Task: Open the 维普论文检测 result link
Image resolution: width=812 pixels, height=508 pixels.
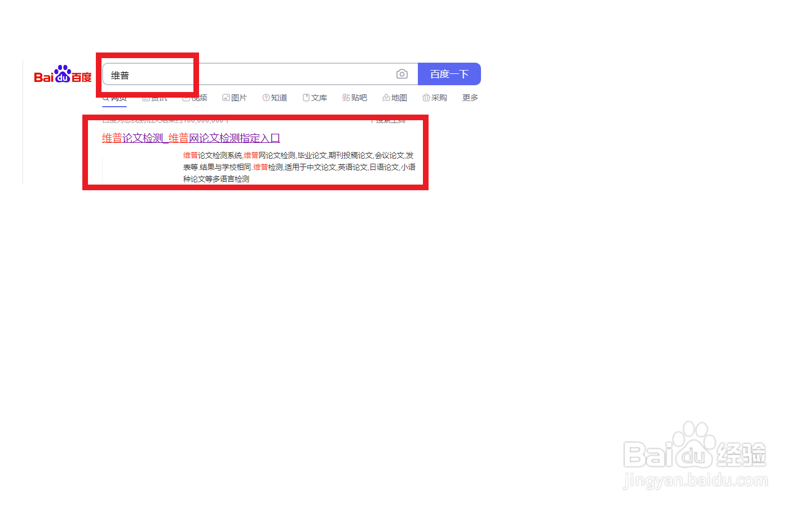Action: coord(191,138)
